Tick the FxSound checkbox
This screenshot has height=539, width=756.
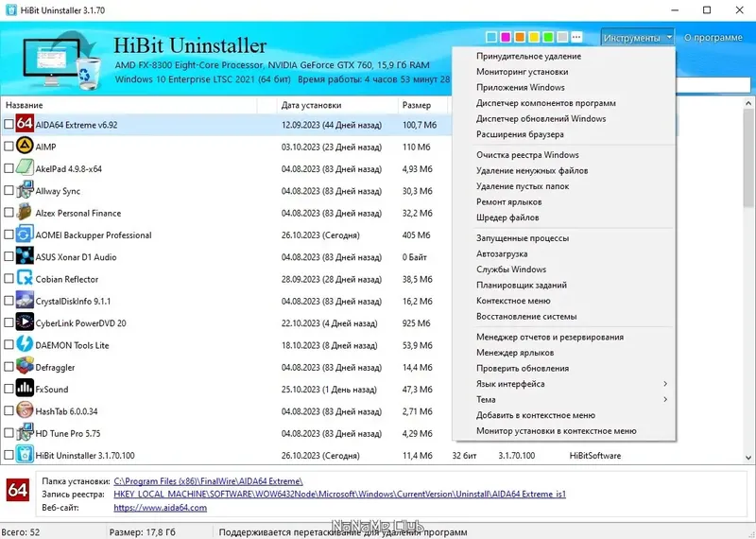click(x=9, y=389)
